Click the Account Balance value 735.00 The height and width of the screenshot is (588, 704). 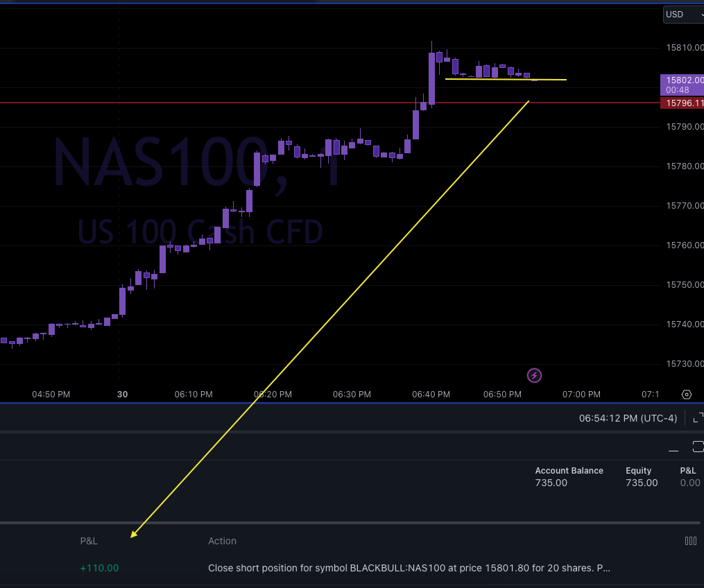click(551, 483)
